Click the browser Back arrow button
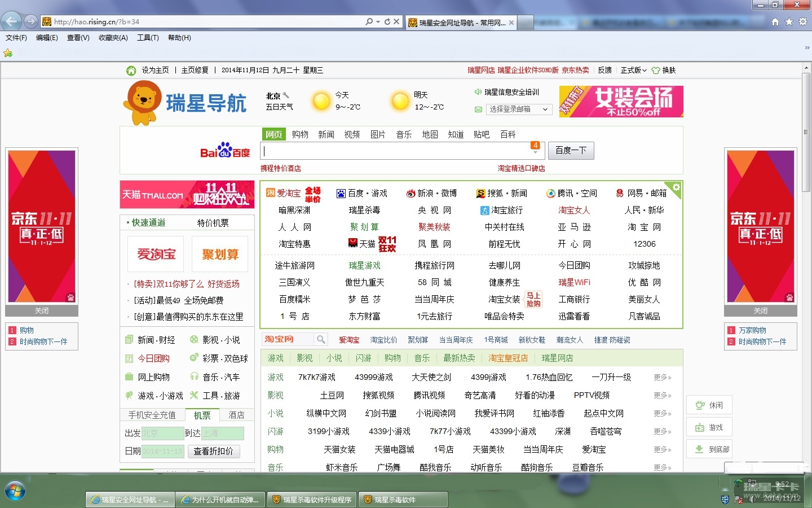This screenshot has height=508, width=812. 11,21
